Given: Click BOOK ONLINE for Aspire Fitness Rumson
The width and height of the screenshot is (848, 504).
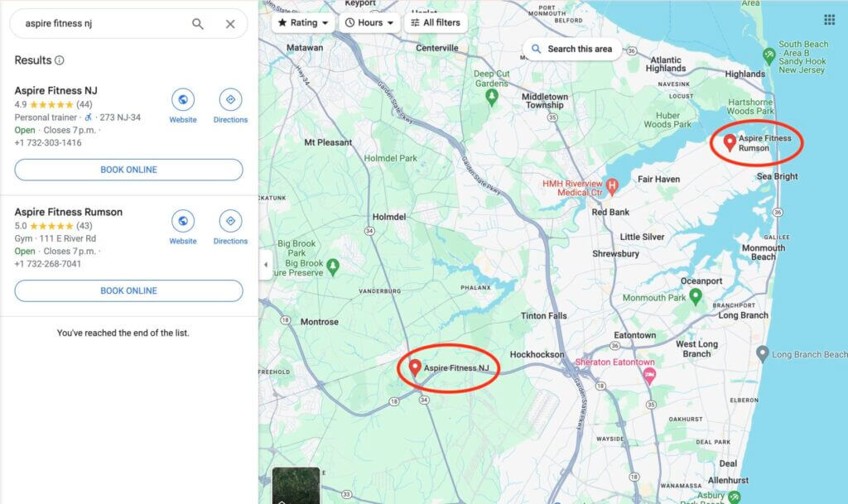Looking at the screenshot, I should (x=128, y=290).
